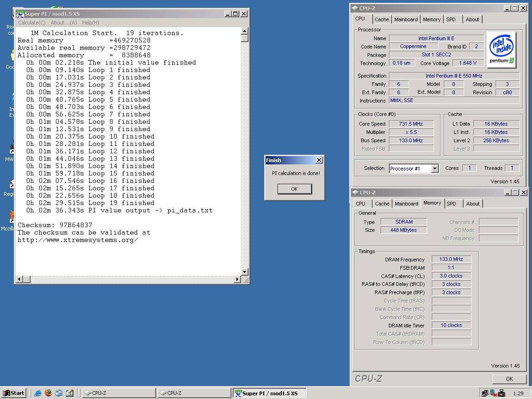532x399 pixels.
Task: Click Level 2 cache 256 KBytes value
Action: point(496,140)
